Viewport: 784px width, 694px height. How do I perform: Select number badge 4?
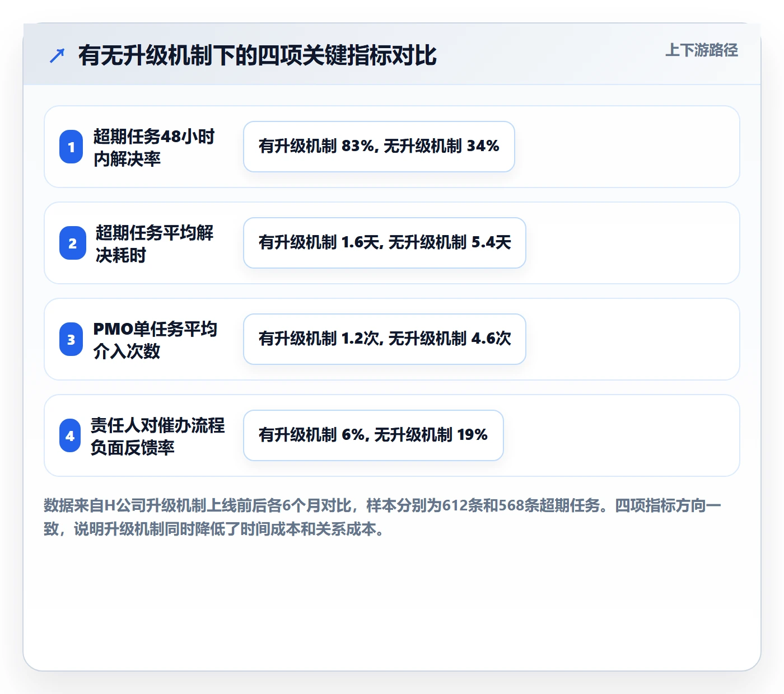[70, 435]
